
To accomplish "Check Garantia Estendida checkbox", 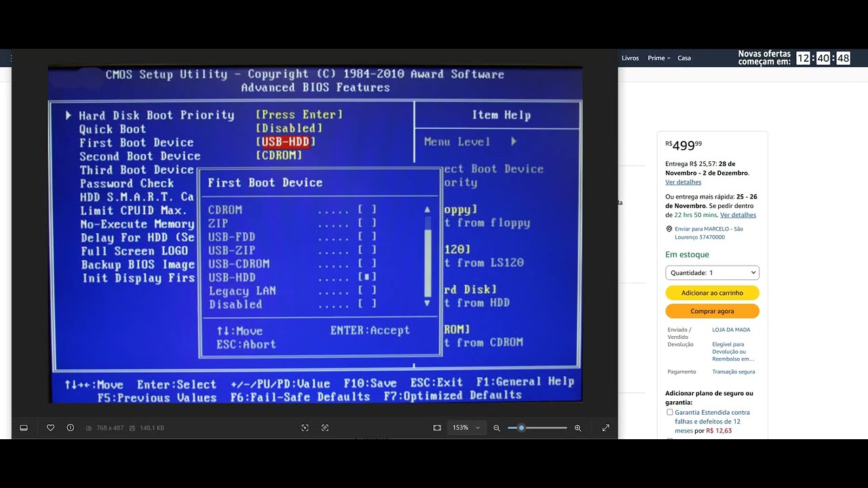I will [669, 412].
